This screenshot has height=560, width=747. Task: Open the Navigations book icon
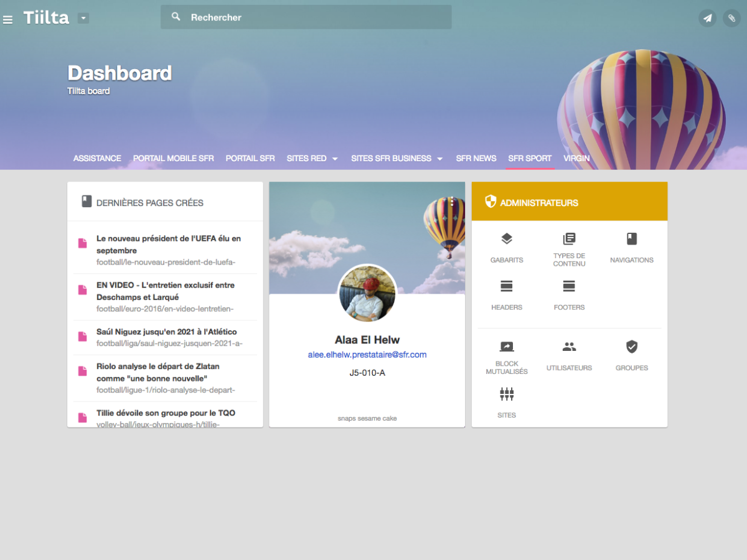632,239
